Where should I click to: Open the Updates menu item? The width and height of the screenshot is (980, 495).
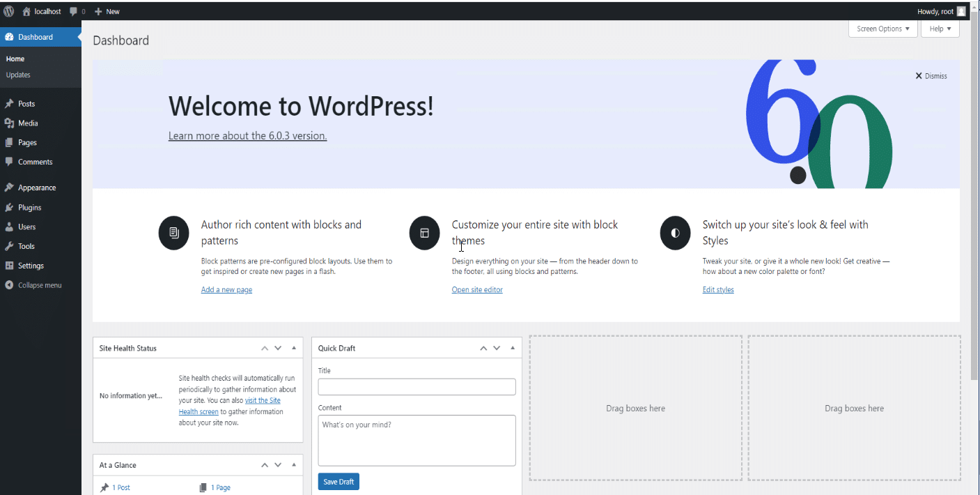click(x=18, y=75)
